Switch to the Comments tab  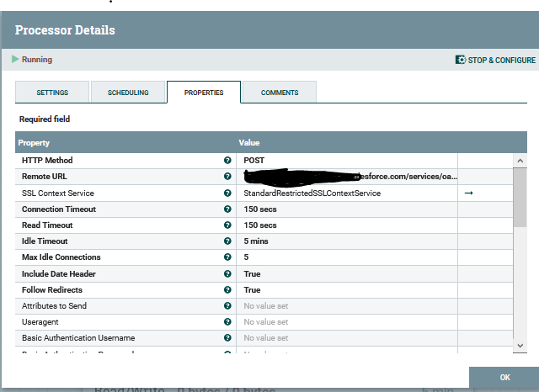click(280, 92)
